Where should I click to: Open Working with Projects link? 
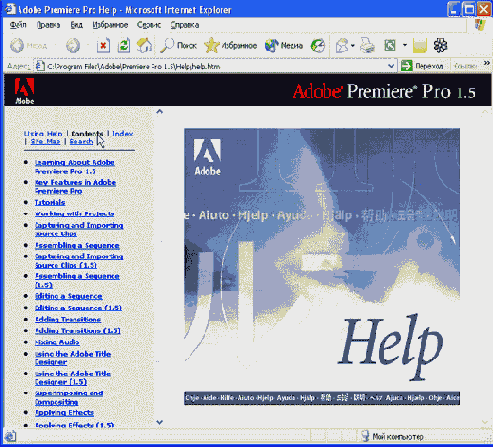(75, 214)
